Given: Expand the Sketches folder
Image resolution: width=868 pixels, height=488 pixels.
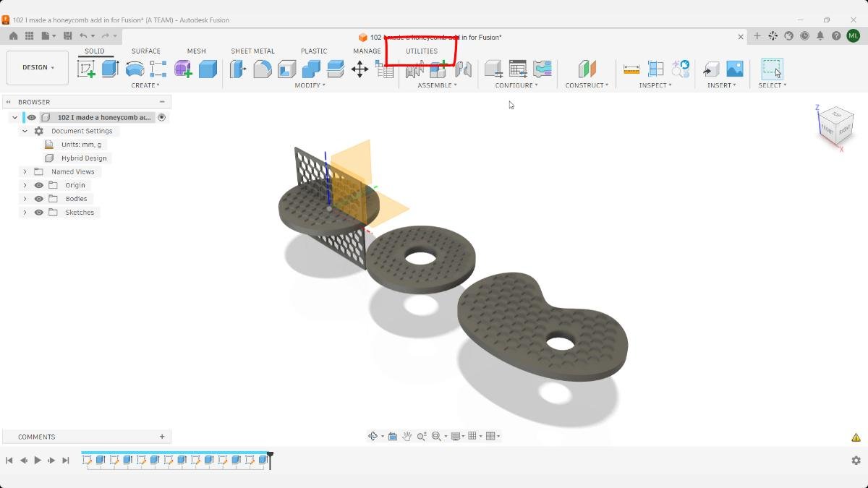Looking at the screenshot, I should pos(25,213).
